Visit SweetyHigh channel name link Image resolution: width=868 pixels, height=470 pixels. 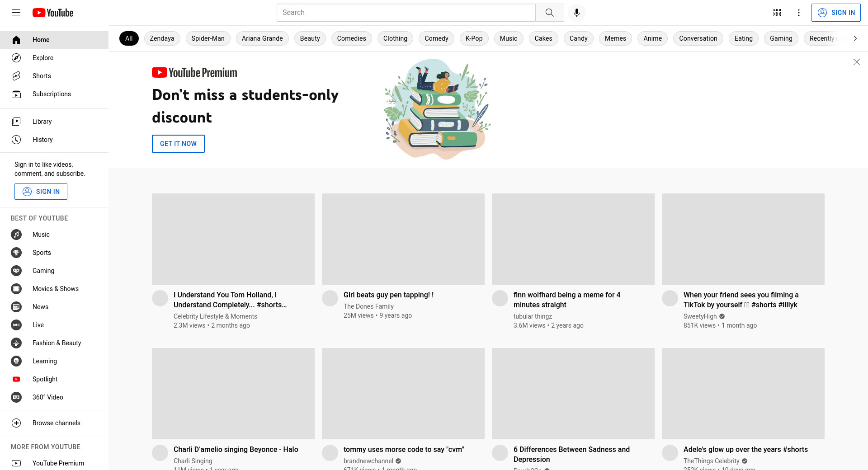pos(700,316)
